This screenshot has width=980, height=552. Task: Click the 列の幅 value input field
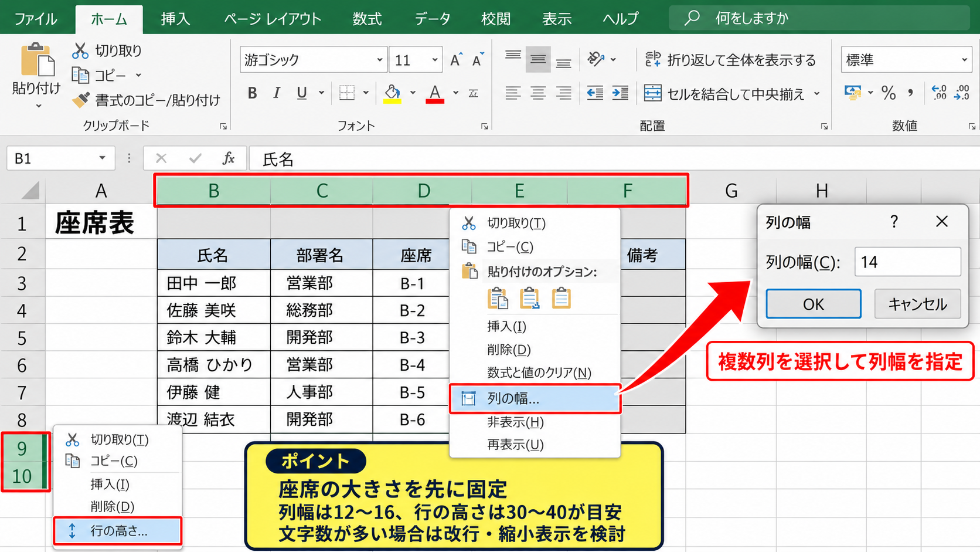click(x=907, y=262)
